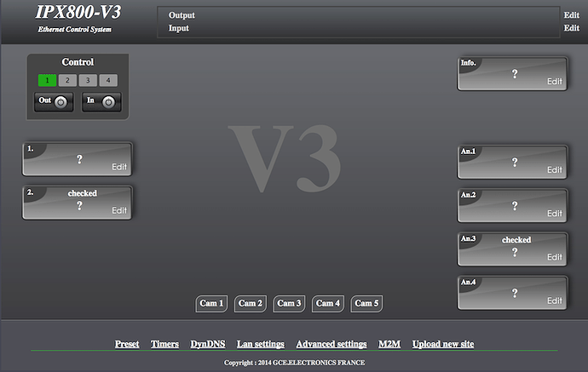This screenshot has height=372, width=588.
Task: Click the Control panel heading
Action: click(x=78, y=62)
